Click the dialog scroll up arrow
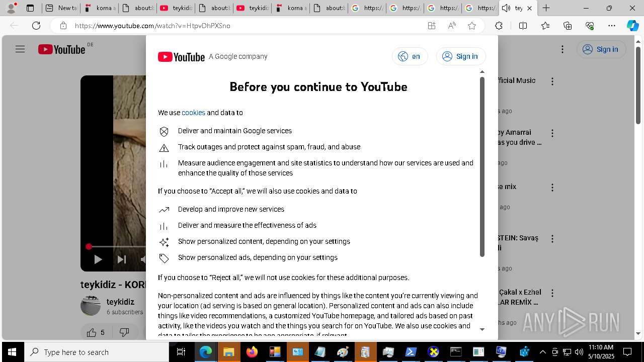644x362 pixels. (482, 72)
